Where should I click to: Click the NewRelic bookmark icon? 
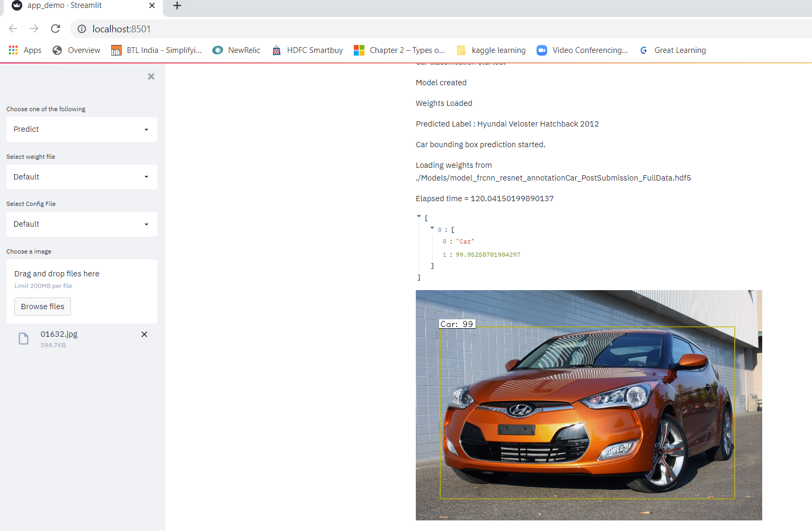coord(218,50)
